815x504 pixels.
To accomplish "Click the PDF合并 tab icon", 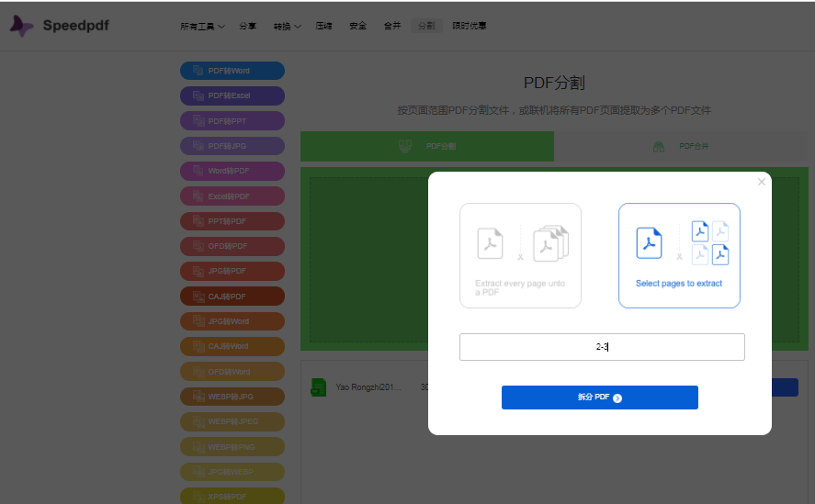I will (x=659, y=147).
